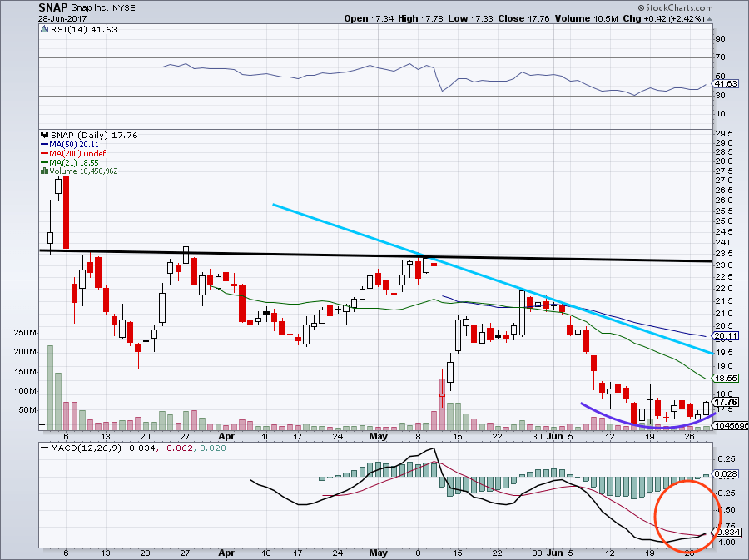The height and width of the screenshot is (560, 749).
Task: Click the 19.0 price axis label
Action: [x=724, y=366]
